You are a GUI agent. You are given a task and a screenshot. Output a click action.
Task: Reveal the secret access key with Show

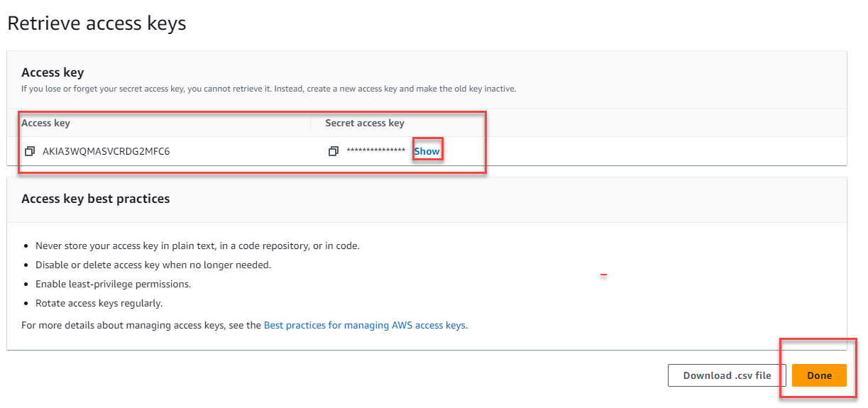coord(427,151)
